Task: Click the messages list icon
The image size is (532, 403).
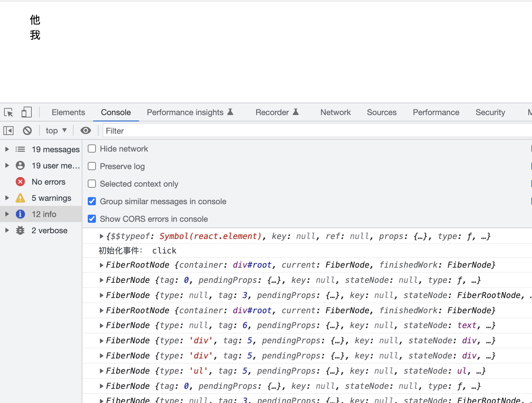Action: click(x=20, y=149)
